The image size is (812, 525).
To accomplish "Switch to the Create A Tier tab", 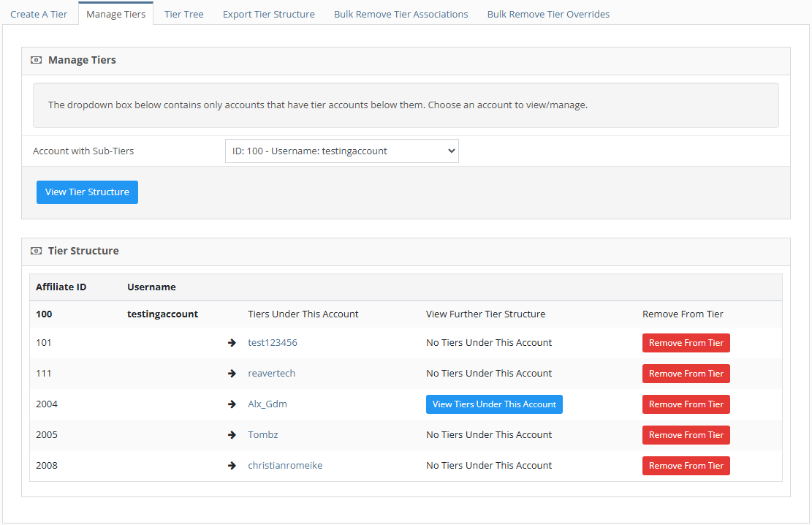I will 39,14.
